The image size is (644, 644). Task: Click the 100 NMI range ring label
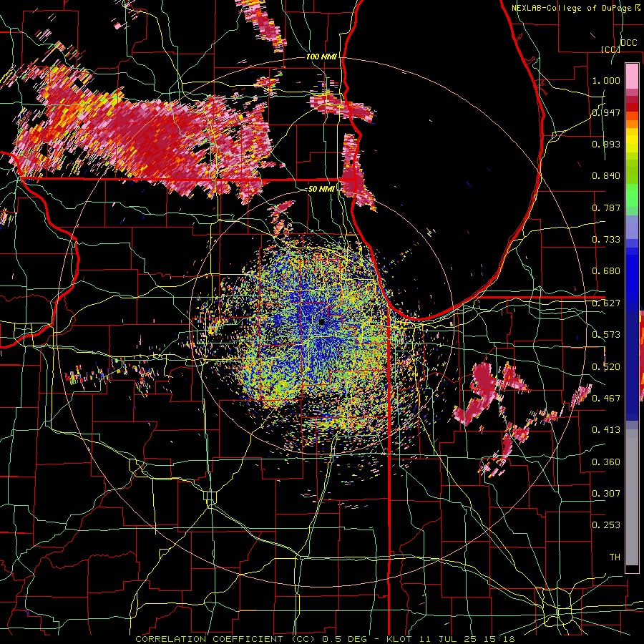(x=321, y=57)
